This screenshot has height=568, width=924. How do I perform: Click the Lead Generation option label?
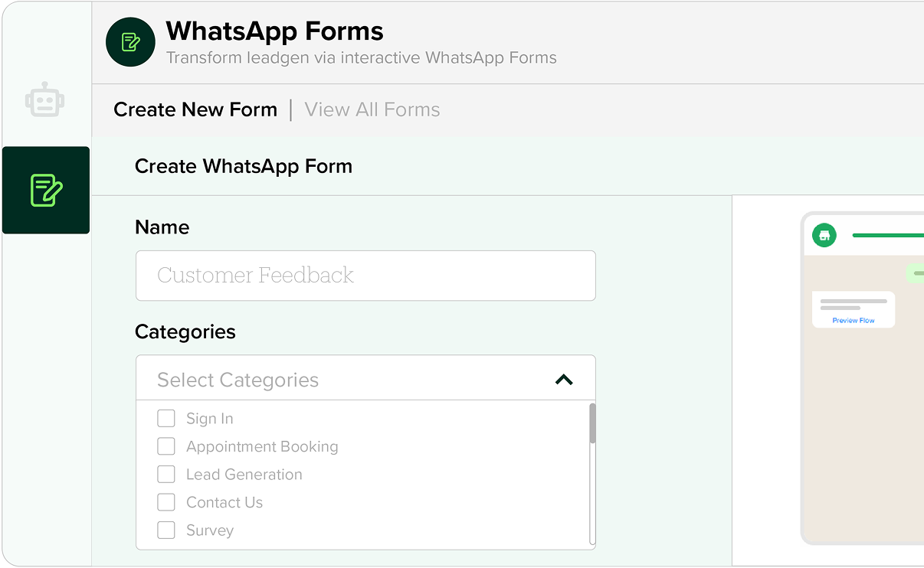coord(244,475)
